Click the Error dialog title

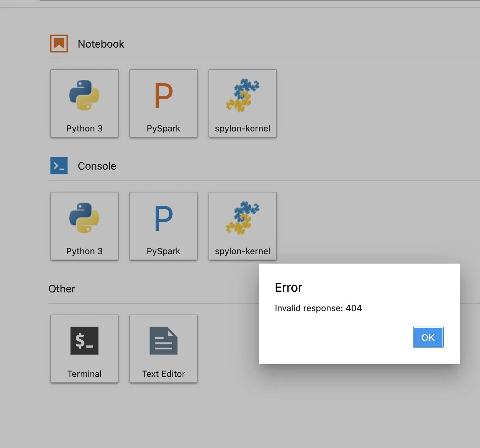click(x=289, y=287)
